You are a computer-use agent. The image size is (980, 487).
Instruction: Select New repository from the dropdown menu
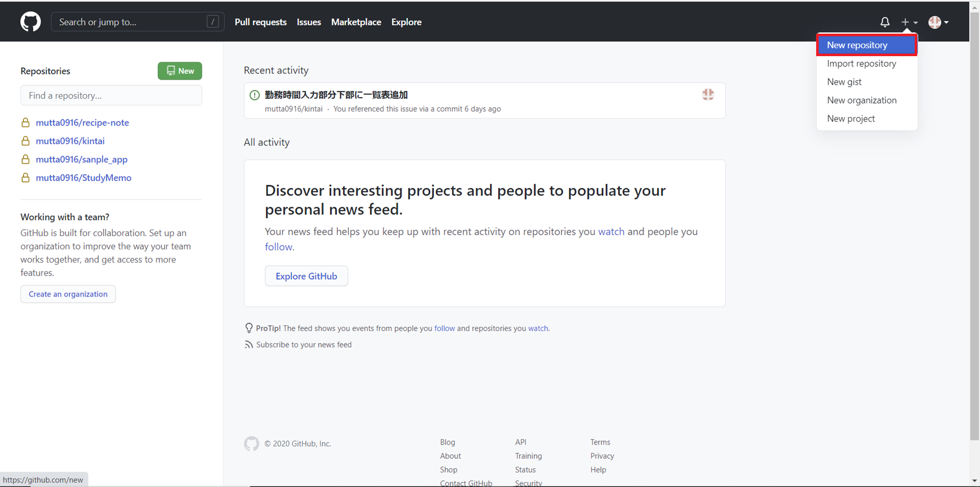pyautogui.click(x=867, y=45)
